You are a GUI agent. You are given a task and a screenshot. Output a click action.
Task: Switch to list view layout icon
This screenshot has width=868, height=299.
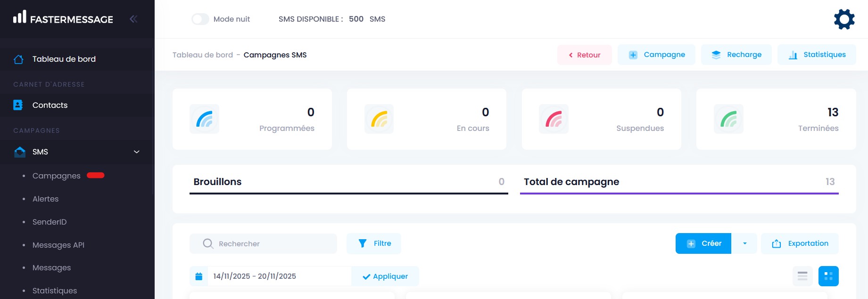pos(802,276)
